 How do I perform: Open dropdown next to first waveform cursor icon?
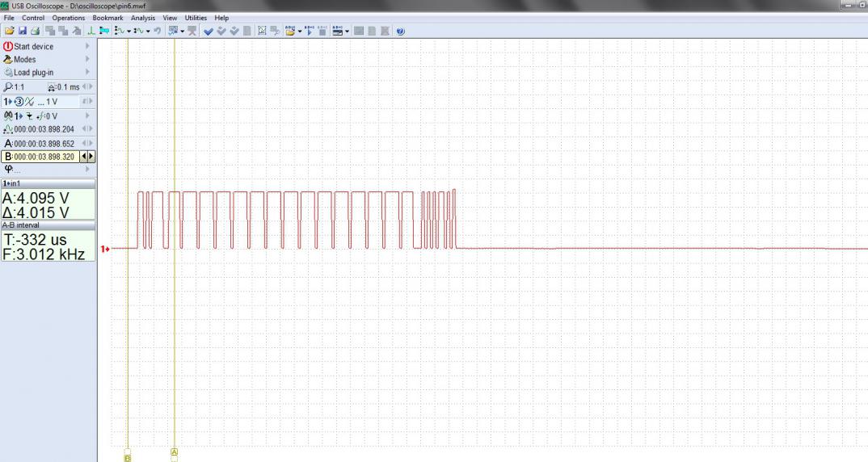[x=129, y=31]
